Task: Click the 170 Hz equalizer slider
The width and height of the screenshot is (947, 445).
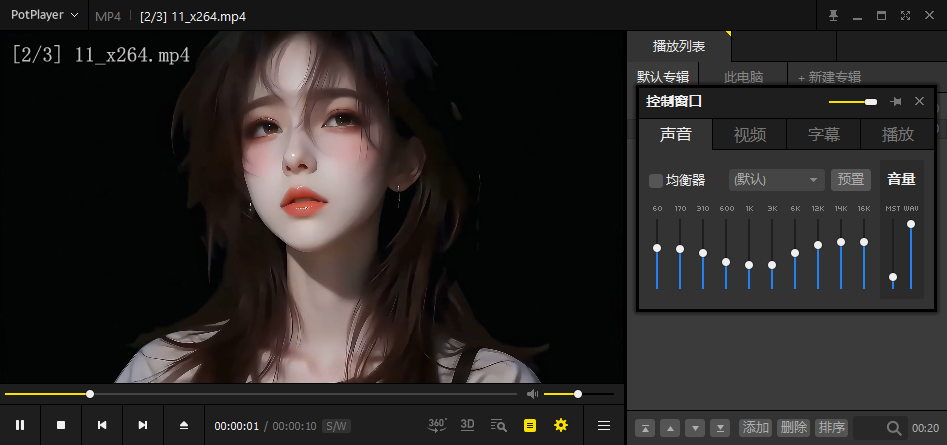Action: click(x=680, y=254)
